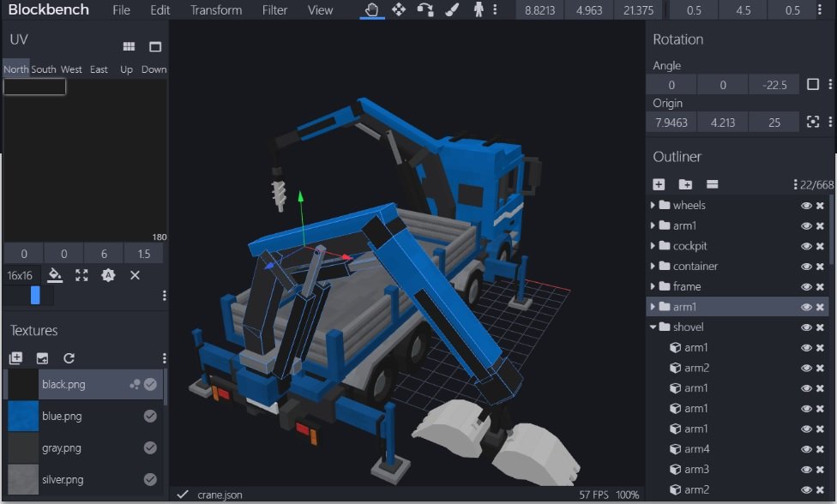Expand the container group

click(654, 266)
